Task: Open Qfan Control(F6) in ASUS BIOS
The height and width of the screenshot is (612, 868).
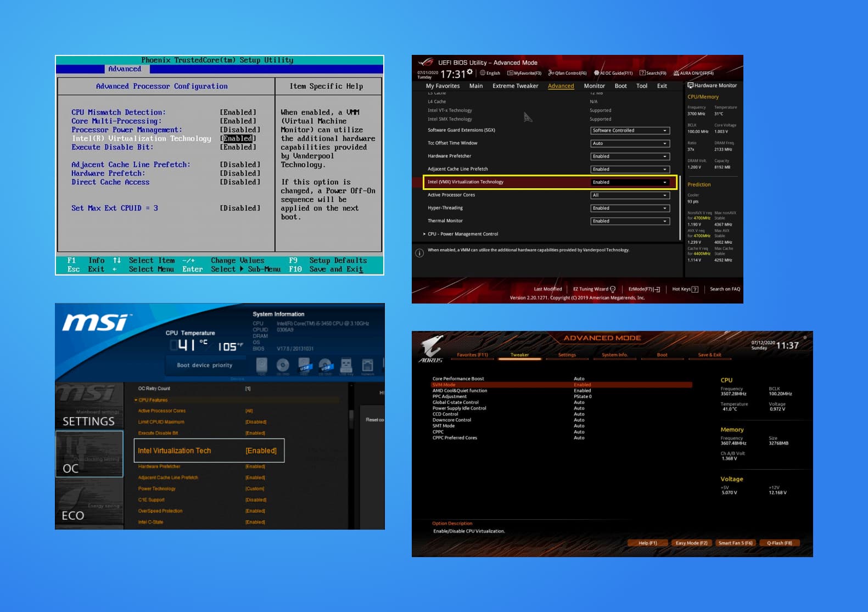Action: (567, 73)
